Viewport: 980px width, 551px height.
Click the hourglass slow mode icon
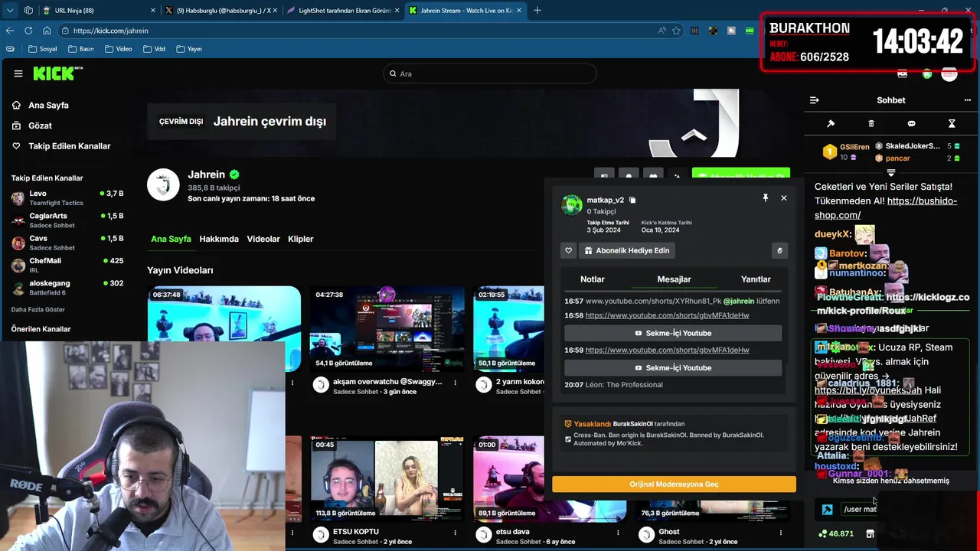click(x=952, y=124)
